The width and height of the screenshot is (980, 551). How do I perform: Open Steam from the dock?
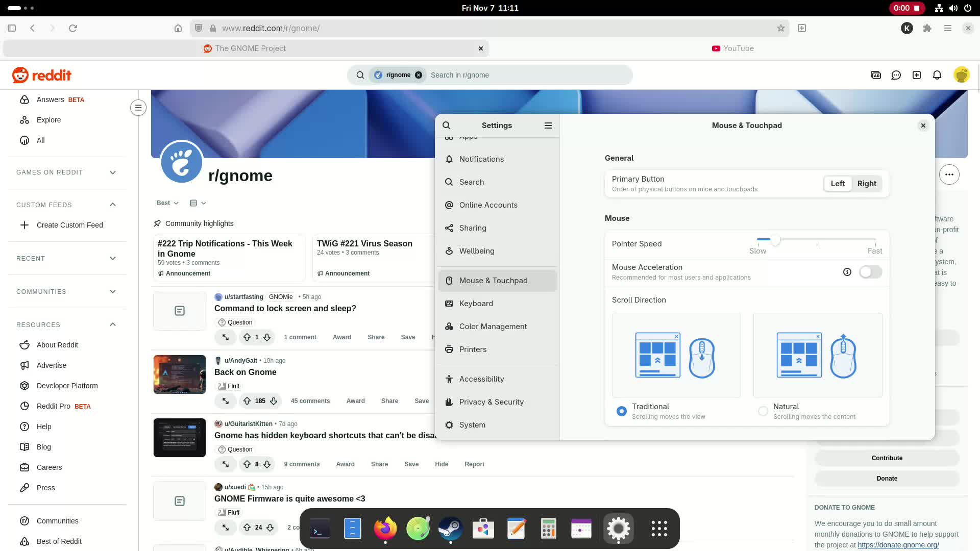pyautogui.click(x=450, y=529)
